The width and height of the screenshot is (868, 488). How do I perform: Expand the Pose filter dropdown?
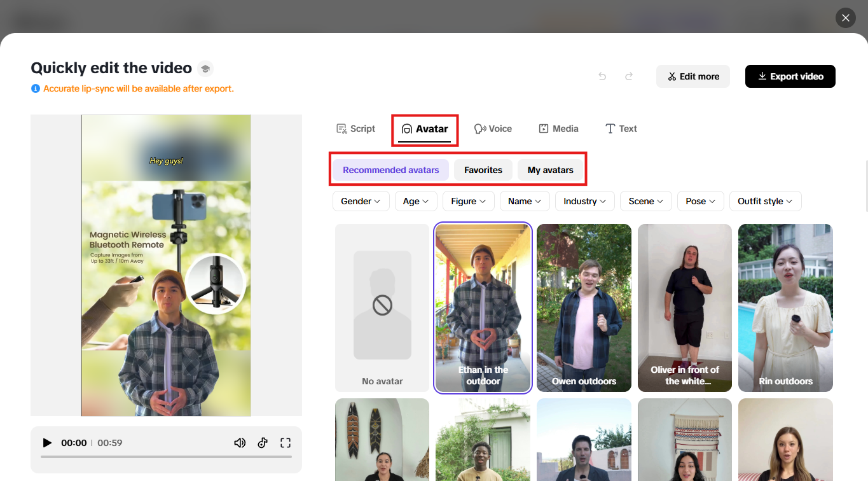pos(701,201)
